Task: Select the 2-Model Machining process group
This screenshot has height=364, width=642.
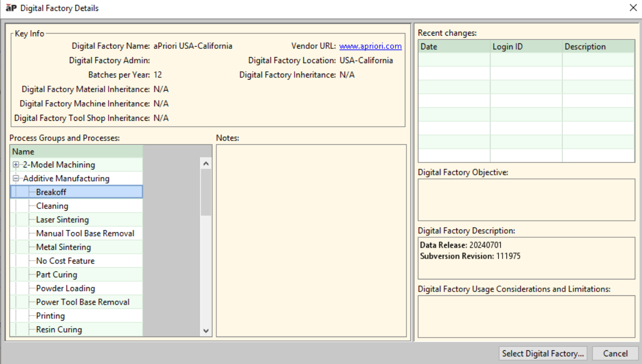Action: tap(59, 165)
